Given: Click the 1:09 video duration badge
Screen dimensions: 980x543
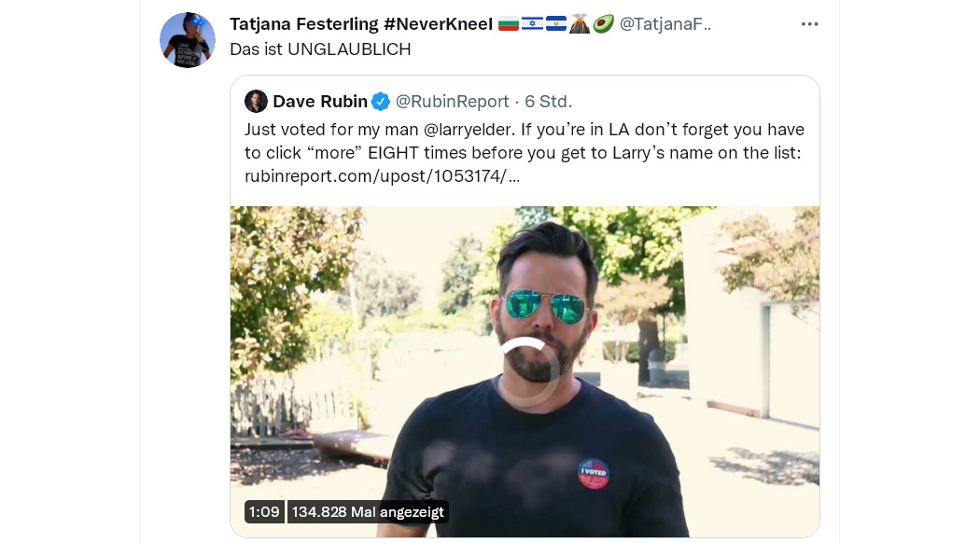Looking at the screenshot, I should [x=264, y=512].
